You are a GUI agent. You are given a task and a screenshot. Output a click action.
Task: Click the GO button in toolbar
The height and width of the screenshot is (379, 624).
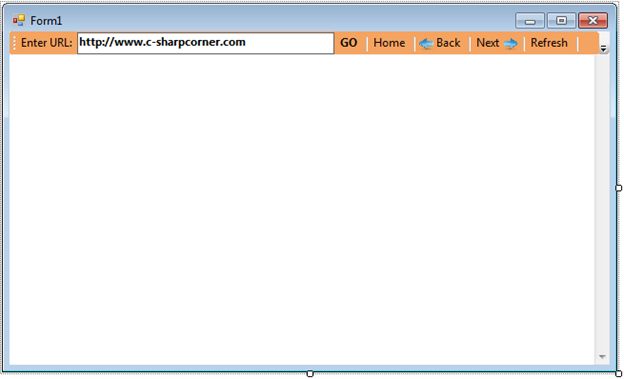[x=349, y=43]
